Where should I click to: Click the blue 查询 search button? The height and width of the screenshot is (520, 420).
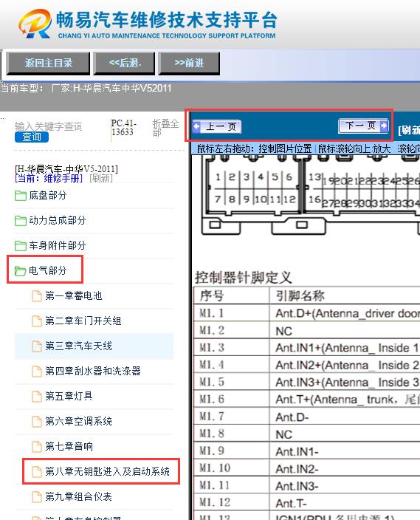pyautogui.click(x=32, y=137)
